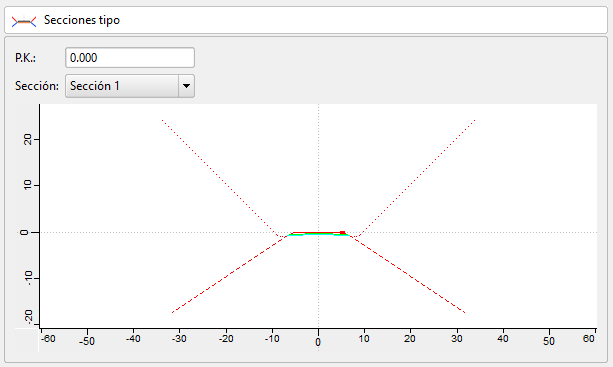Click y-axis label -10
613x367 pixels.
[x=27, y=278]
